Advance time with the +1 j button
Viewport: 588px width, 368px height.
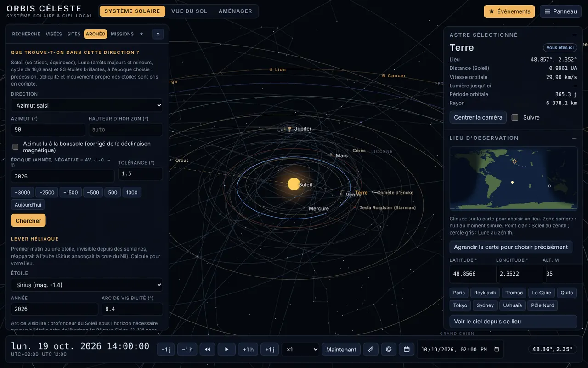pos(270,349)
